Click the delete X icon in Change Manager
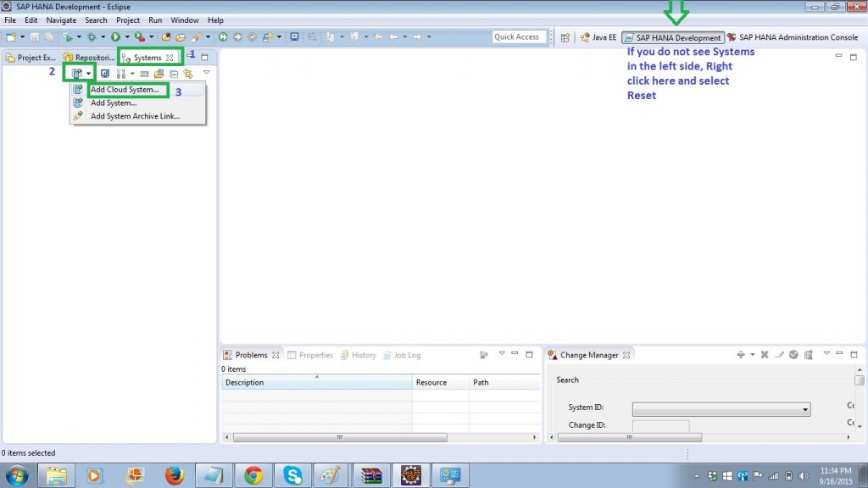The width and height of the screenshot is (868, 488). click(765, 355)
